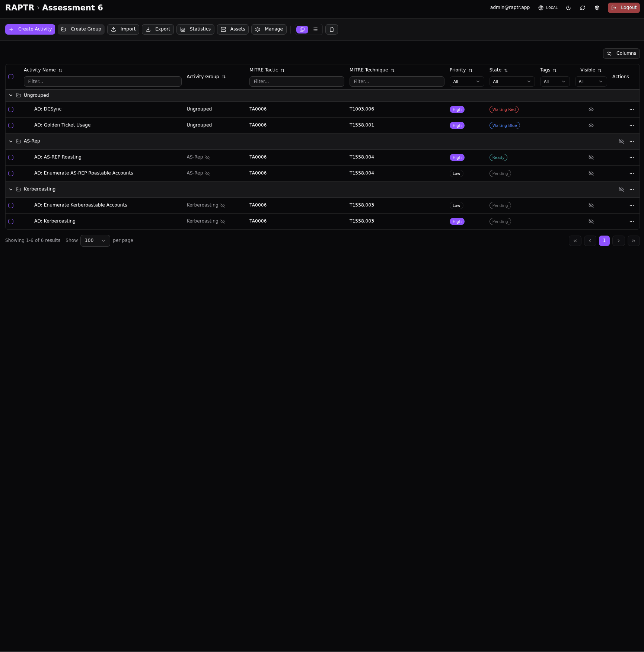Click the Logout button

(x=624, y=8)
